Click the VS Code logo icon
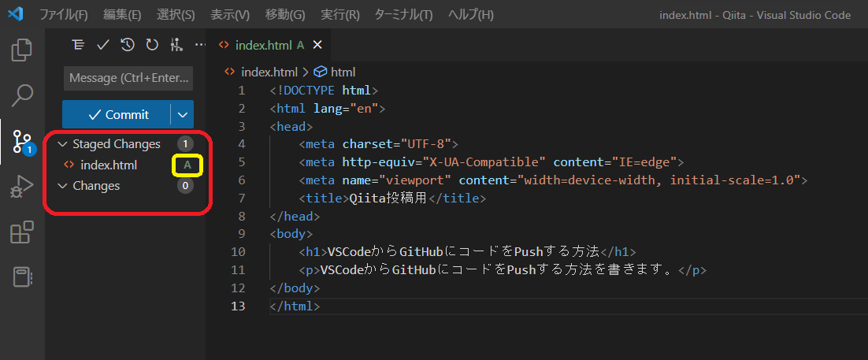Viewport: 868px width, 360px height. tap(15, 14)
